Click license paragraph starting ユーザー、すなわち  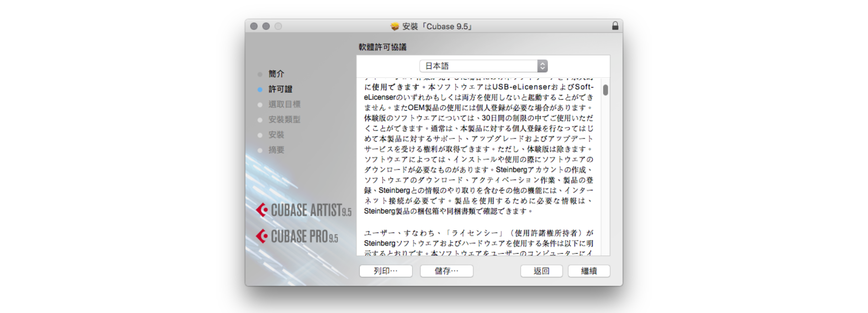[x=479, y=243]
